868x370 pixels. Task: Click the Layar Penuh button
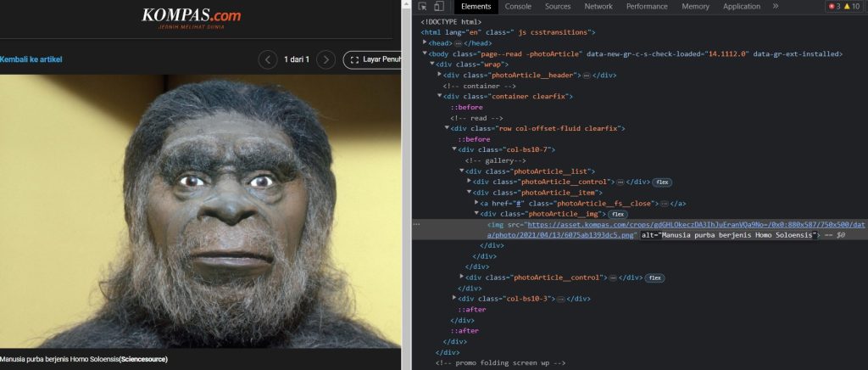click(372, 59)
